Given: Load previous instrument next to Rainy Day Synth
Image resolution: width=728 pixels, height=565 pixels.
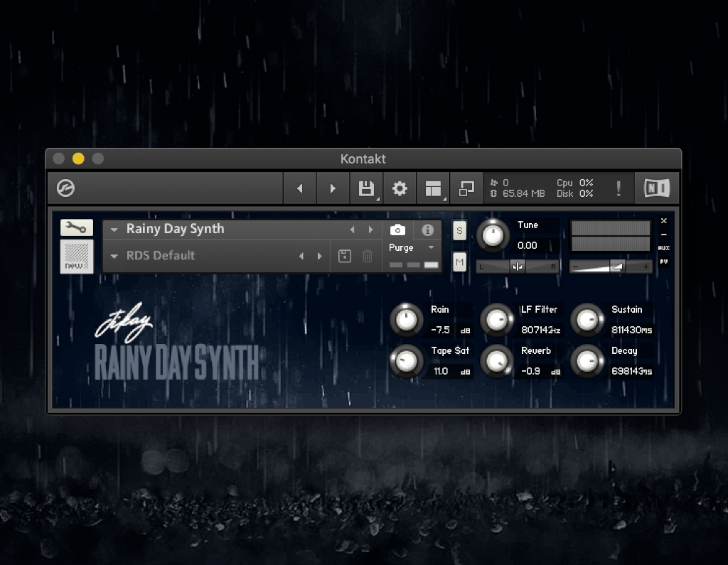Looking at the screenshot, I should pyautogui.click(x=353, y=230).
